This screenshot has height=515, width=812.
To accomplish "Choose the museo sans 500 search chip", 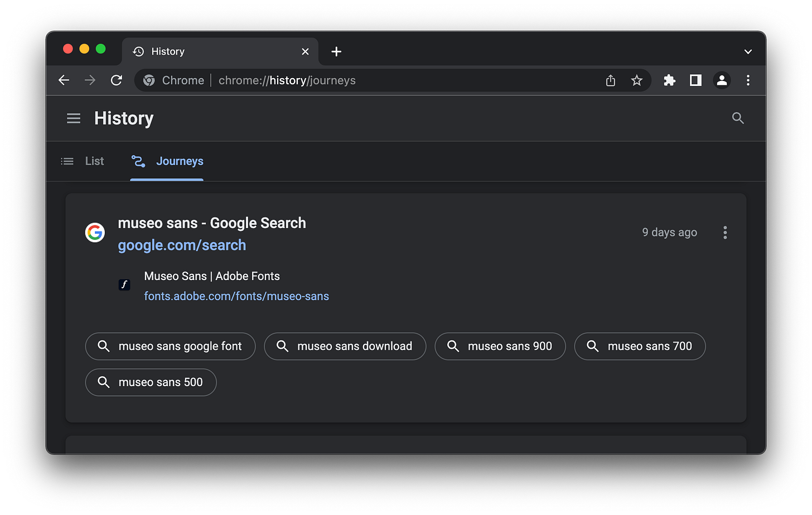I will [x=151, y=382].
